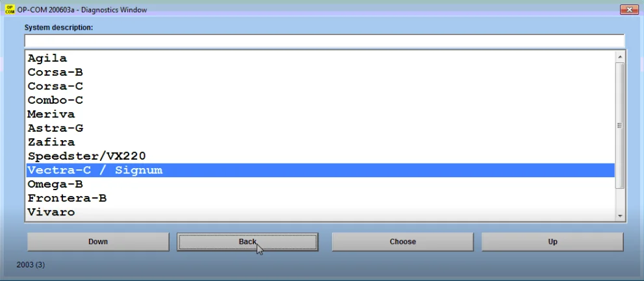The width and height of the screenshot is (644, 281).
Task: Close the Diagnostics Window
Action: tap(629, 10)
